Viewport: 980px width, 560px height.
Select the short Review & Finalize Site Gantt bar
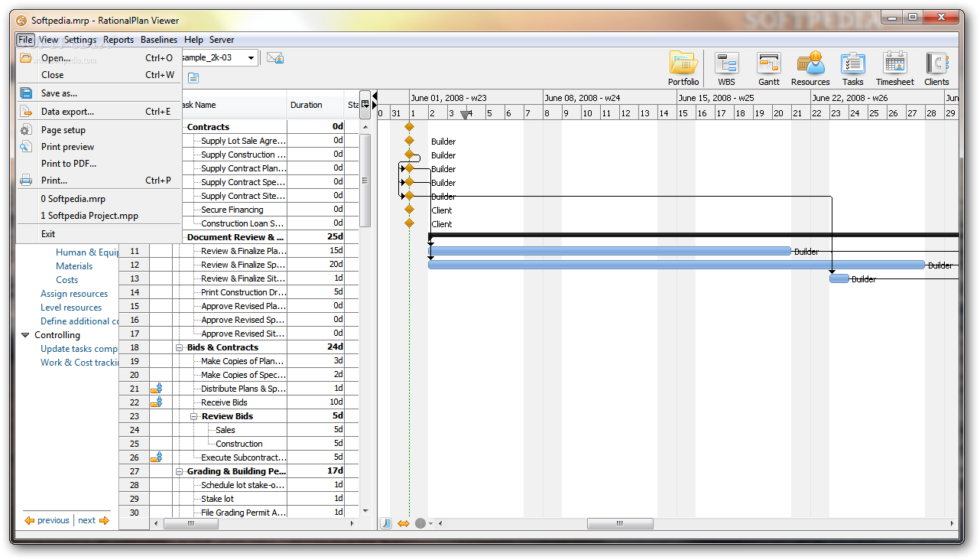click(839, 278)
